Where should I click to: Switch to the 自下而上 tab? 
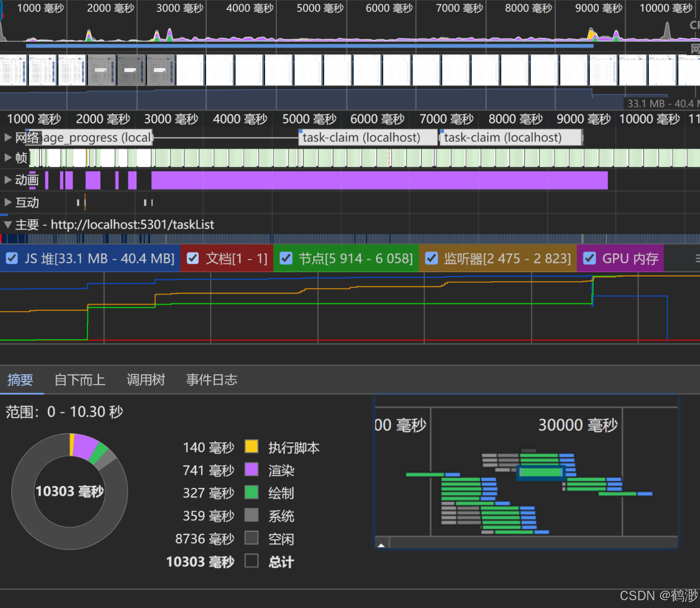80,380
